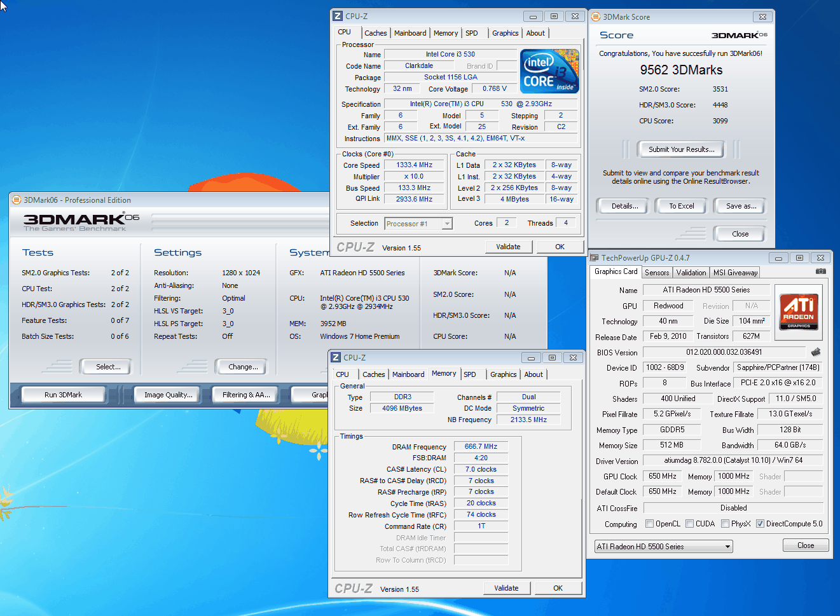Click the Intel Core i3 logo in CPU-Z
The width and height of the screenshot is (840, 616).
(x=549, y=71)
